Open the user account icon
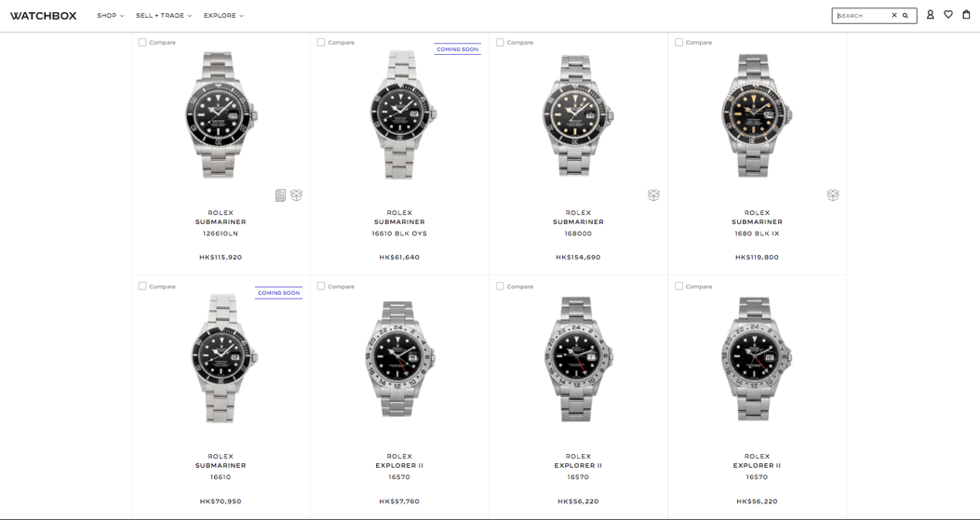Screen dimensions: 980x520 click(930, 15)
